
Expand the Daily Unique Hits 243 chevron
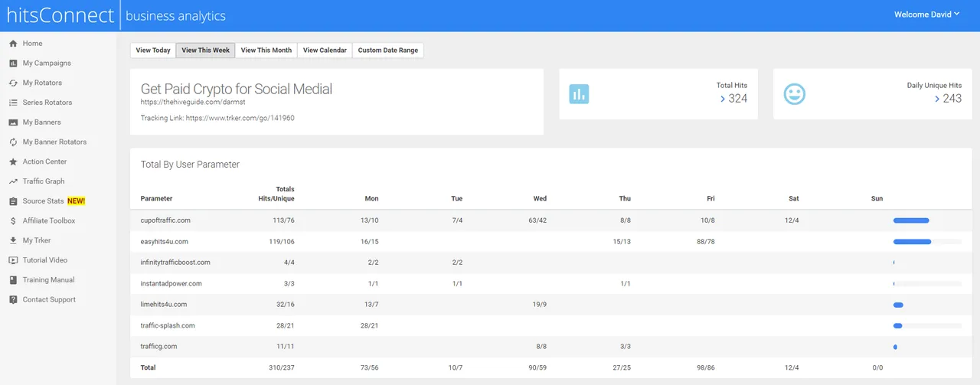(937, 99)
